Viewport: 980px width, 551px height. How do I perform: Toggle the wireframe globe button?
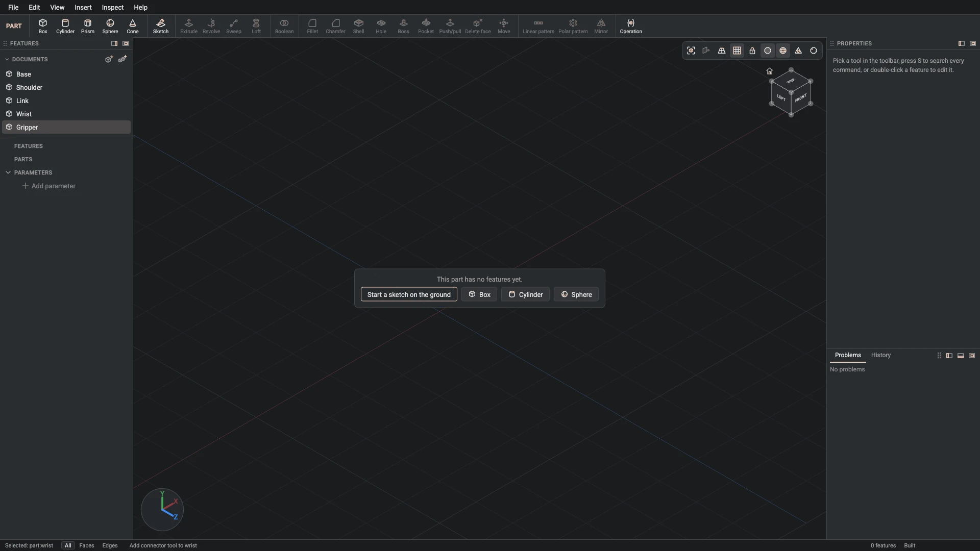pyautogui.click(x=783, y=51)
